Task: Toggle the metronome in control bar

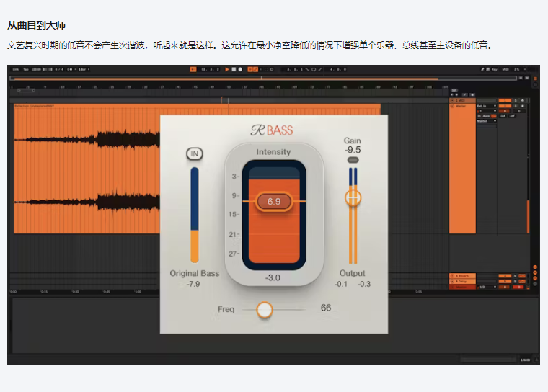Action: pyautogui.click(x=69, y=69)
